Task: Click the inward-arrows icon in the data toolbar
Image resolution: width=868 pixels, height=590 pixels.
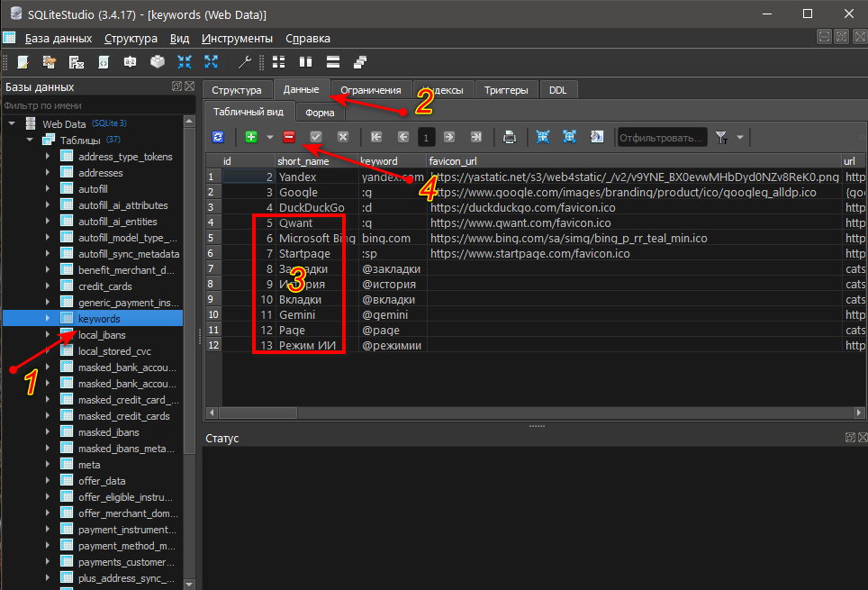Action: pos(542,137)
